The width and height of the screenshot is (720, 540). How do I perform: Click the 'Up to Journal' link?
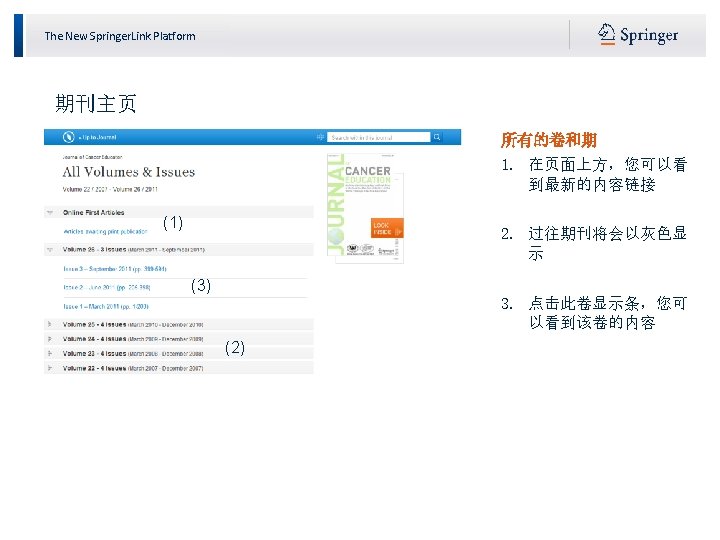click(x=97, y=137)
